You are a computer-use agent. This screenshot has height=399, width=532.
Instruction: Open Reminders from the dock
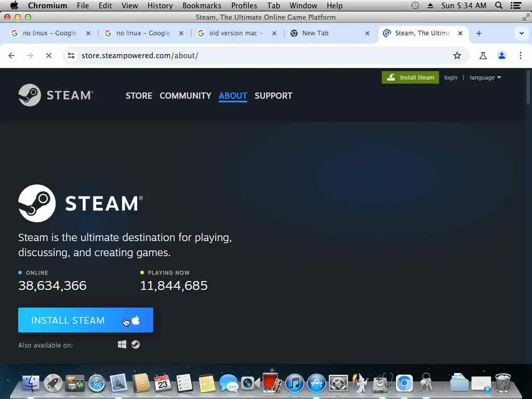click(184, 383)
